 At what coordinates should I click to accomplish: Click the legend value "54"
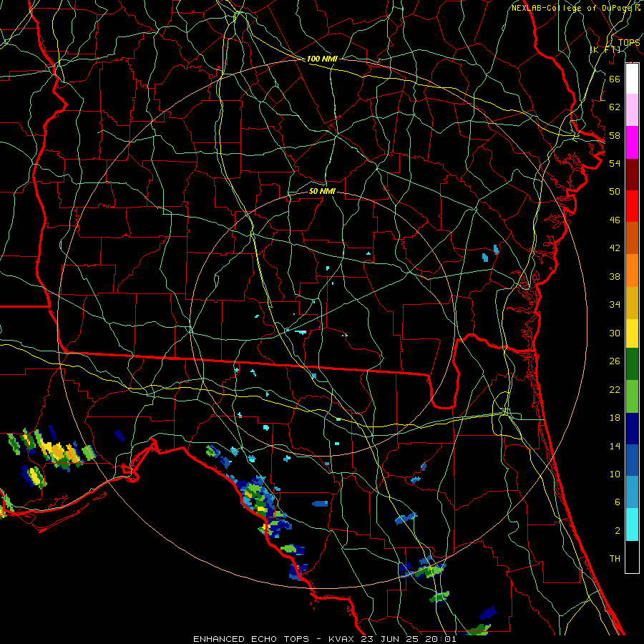pos(615,163)
